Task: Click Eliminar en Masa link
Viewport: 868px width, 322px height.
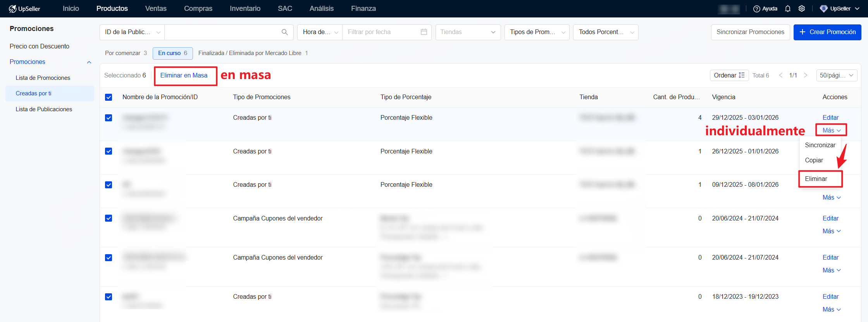Action: (184, 76)
